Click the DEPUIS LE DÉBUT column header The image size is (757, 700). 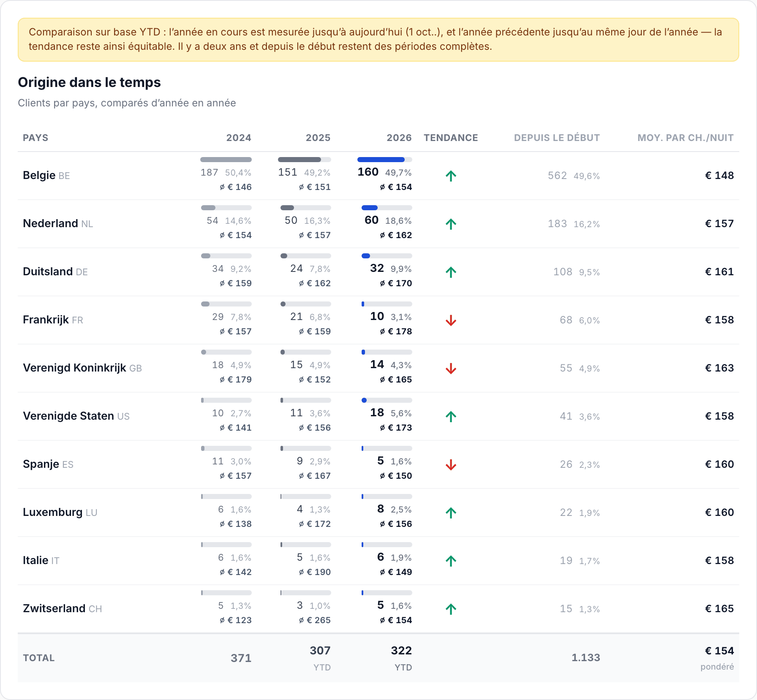[x=557, y=138]
